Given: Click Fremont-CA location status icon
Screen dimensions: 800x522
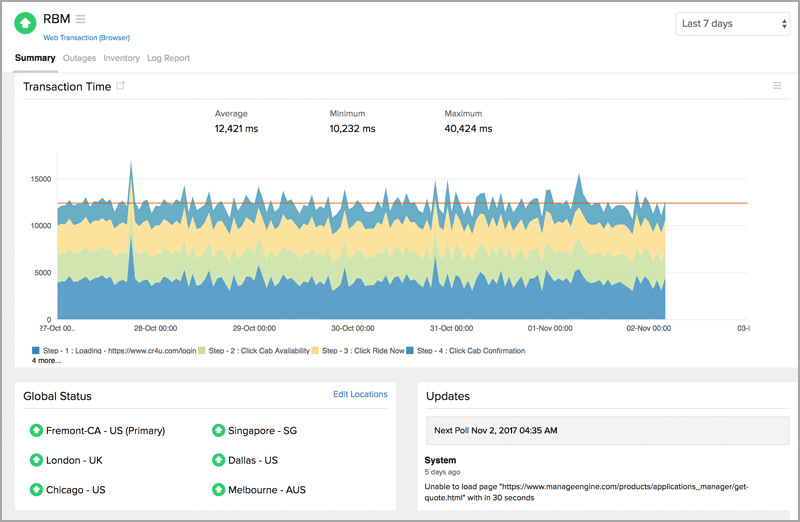Looking at the screenshot, I should [37, 431].
